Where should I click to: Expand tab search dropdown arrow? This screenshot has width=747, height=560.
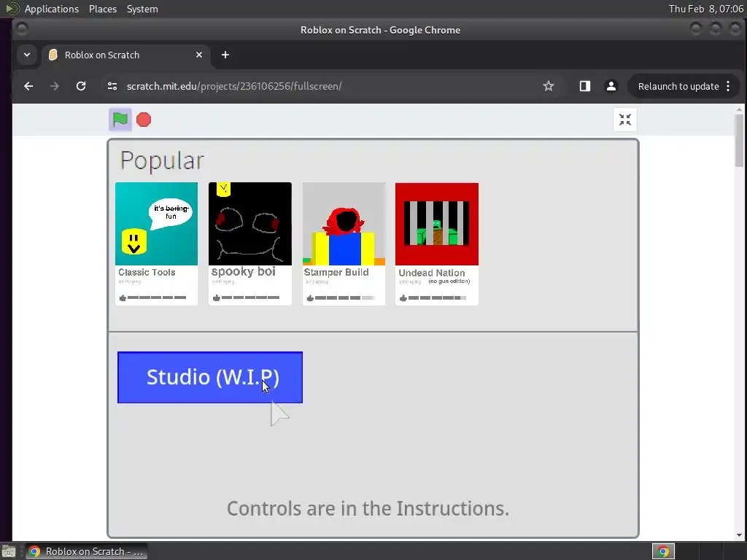point(27,55)
